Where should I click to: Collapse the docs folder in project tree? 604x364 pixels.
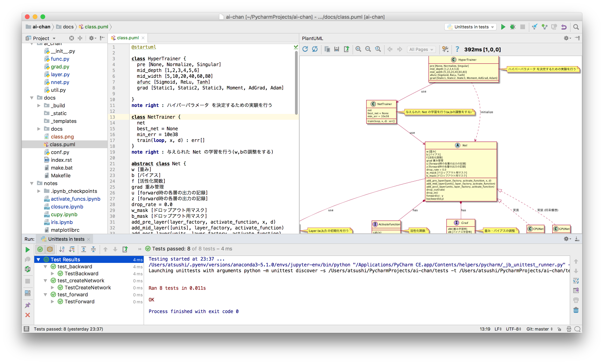(32, 98)
